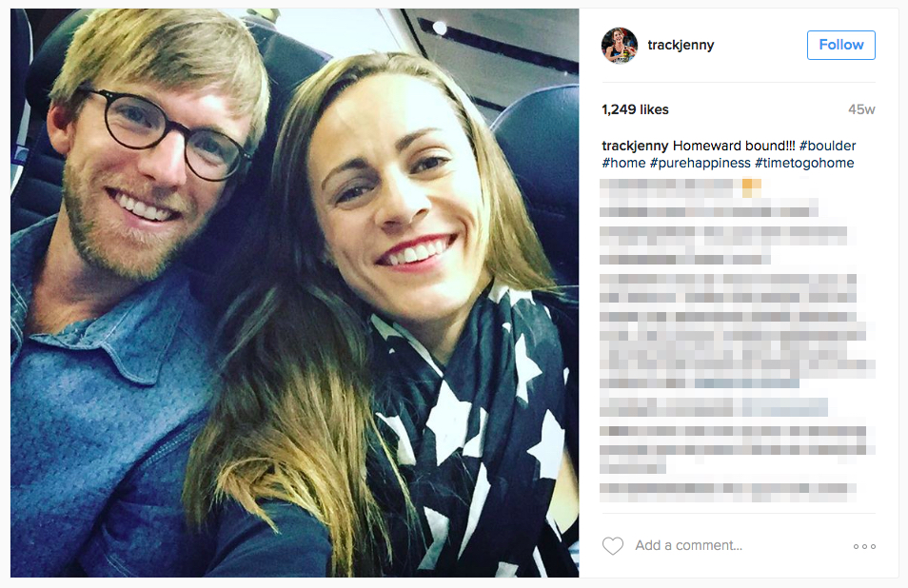Click the second blurred blue mention link
908x588 pixels.
coord(784,407)
